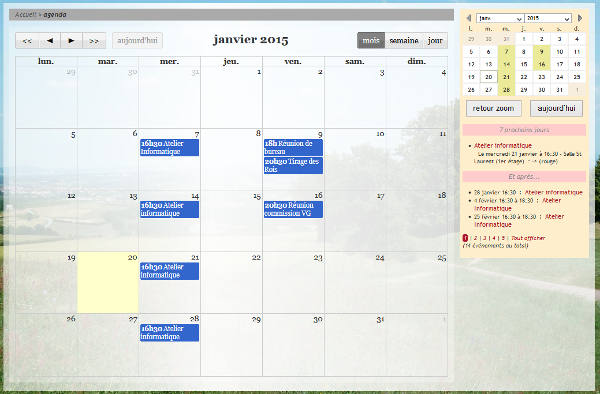Go to Accueil breadcrumb link
Image resolution: width=600 pixels, height=394 pixels.
26,15
